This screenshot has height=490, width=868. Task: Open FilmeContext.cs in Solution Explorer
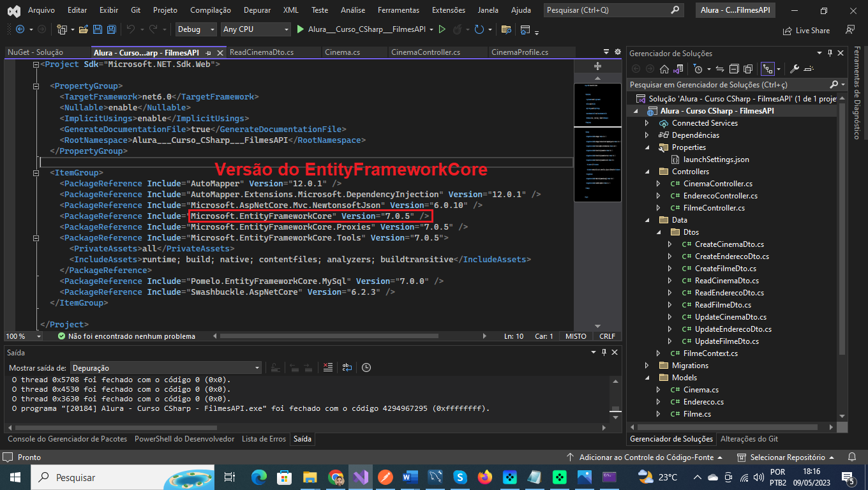click(x=710, y=353)
